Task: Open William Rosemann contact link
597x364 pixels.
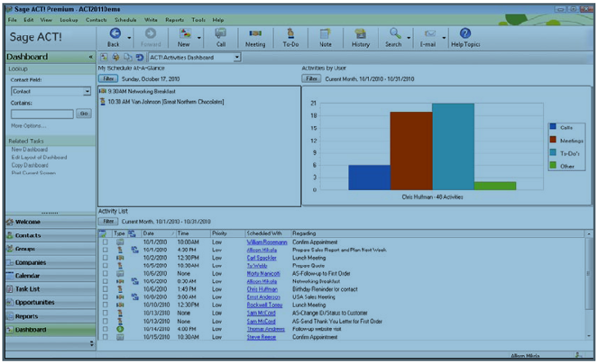Action: (x=267, y=242)
